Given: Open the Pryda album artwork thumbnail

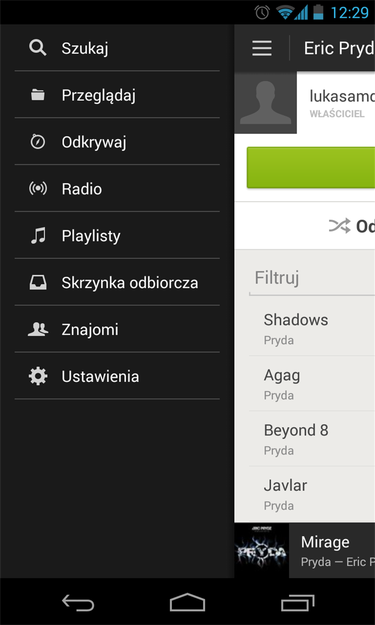Looking at the screenshot, I should pyautogui.click(x=261, y=550).
